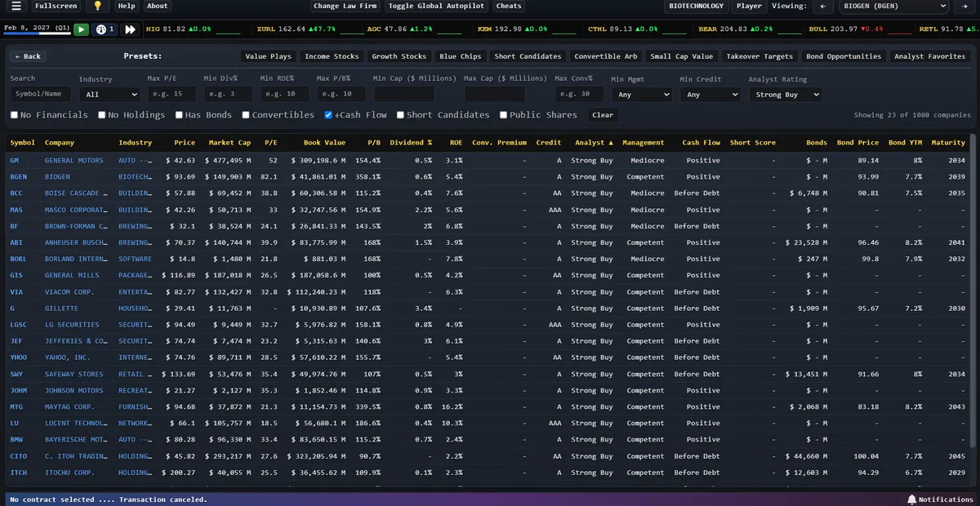Apply the Small Cap Value preset
Image resolution: width=980 pixels, height=506 pixels.
682,56
